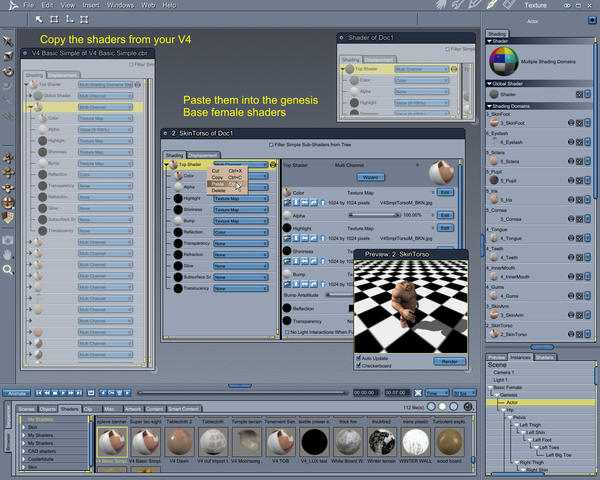Click Edit button for Alpha channel

(445, 215)
